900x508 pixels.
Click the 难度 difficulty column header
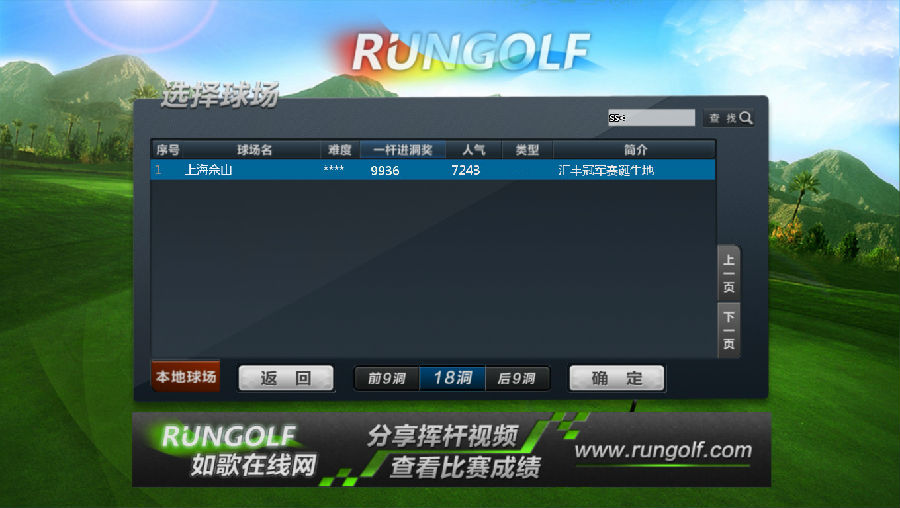click(339, 150)
